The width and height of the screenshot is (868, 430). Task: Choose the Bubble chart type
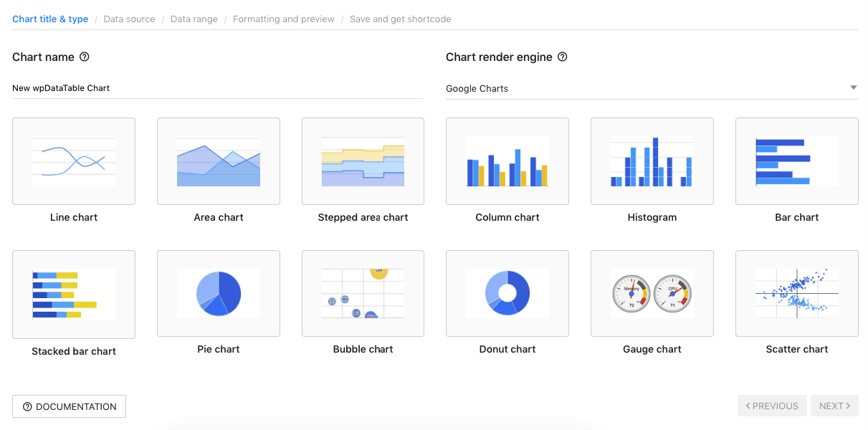pos(363,293)
